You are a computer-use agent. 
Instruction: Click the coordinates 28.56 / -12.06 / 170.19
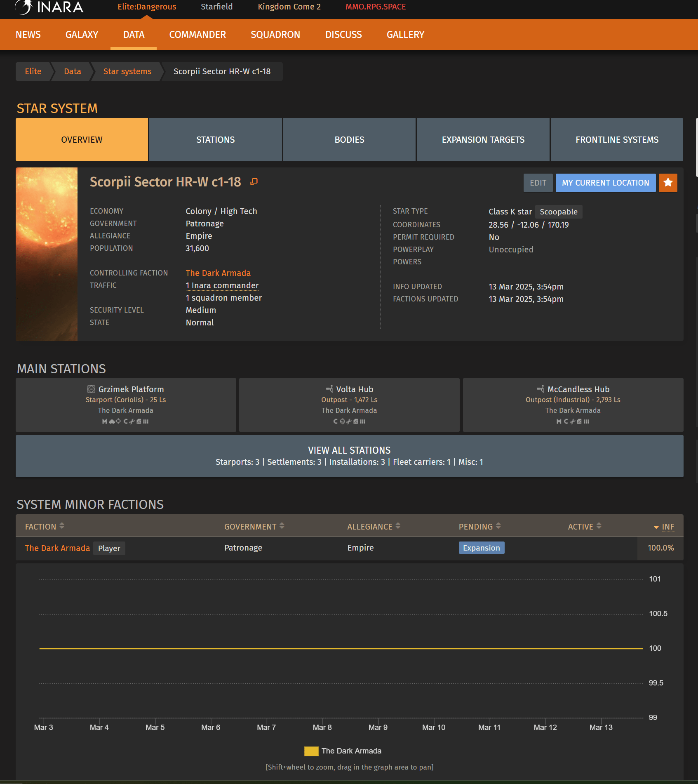click(x=529, y=225)
